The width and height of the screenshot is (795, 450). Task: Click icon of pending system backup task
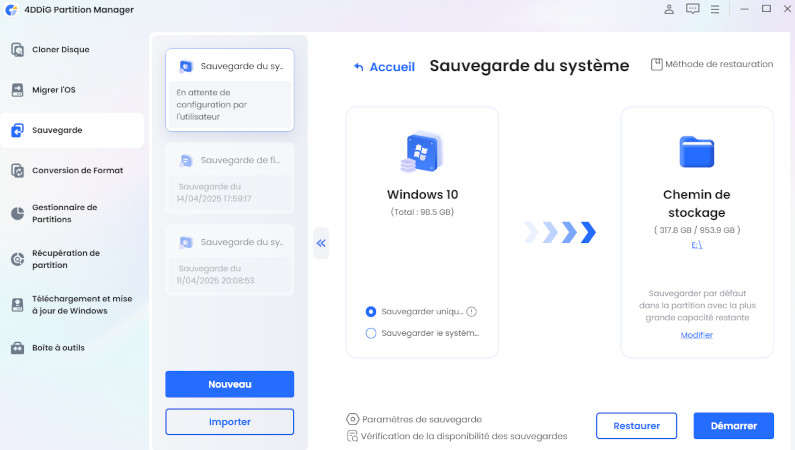[186, 66]
